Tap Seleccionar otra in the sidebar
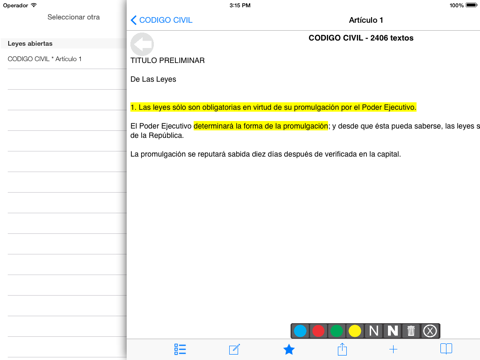Screen dimensions: 480x360 click(73, 17)
